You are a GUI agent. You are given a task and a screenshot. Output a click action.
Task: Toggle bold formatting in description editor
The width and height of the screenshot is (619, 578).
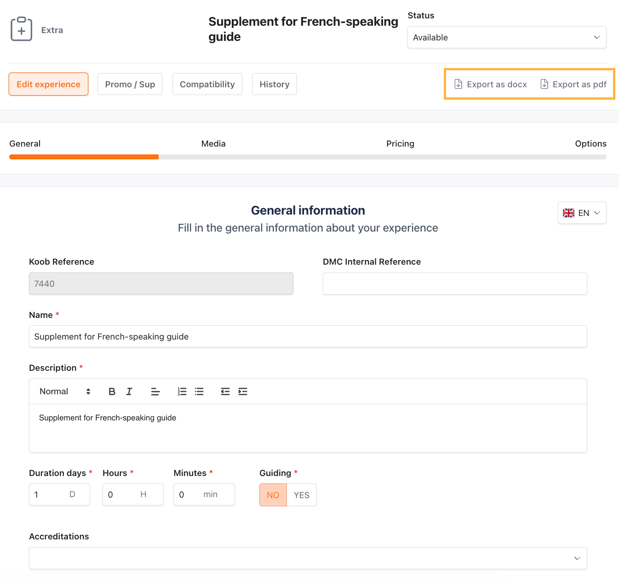[112, 392]
